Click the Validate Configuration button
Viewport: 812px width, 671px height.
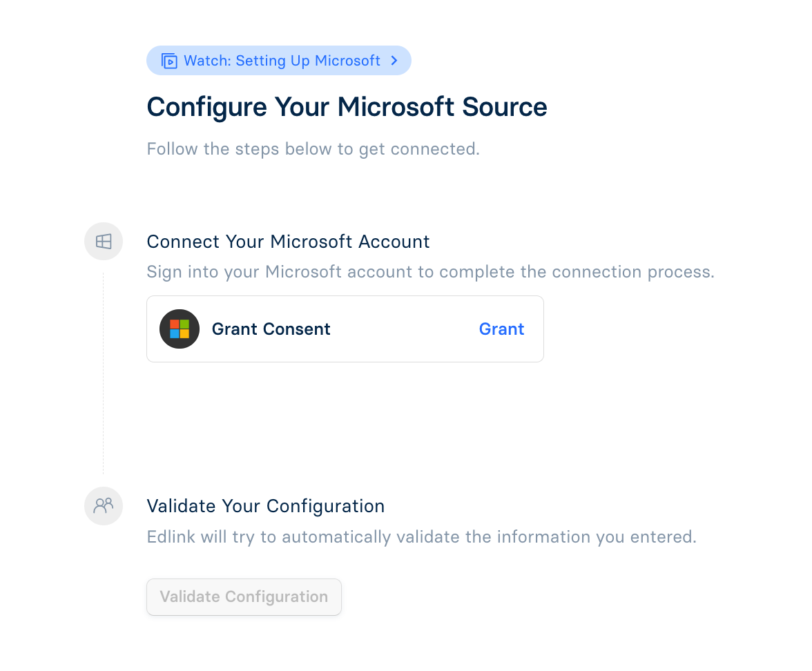(244, 596)
